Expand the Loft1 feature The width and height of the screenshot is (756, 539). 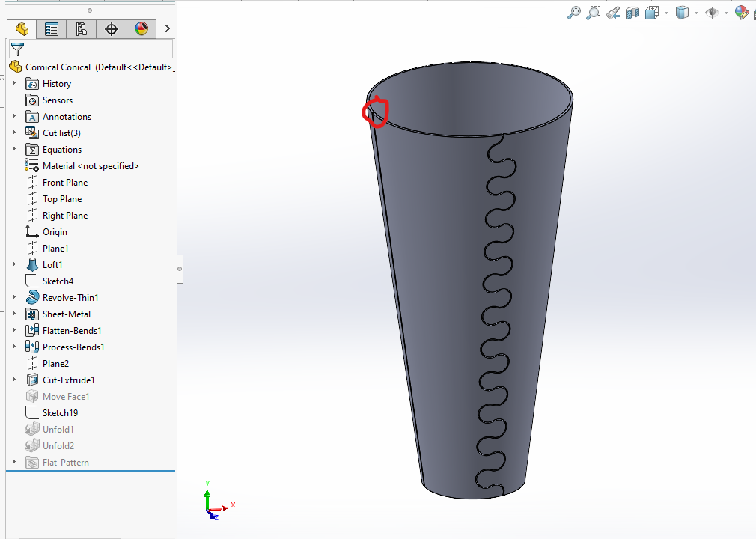14,265
